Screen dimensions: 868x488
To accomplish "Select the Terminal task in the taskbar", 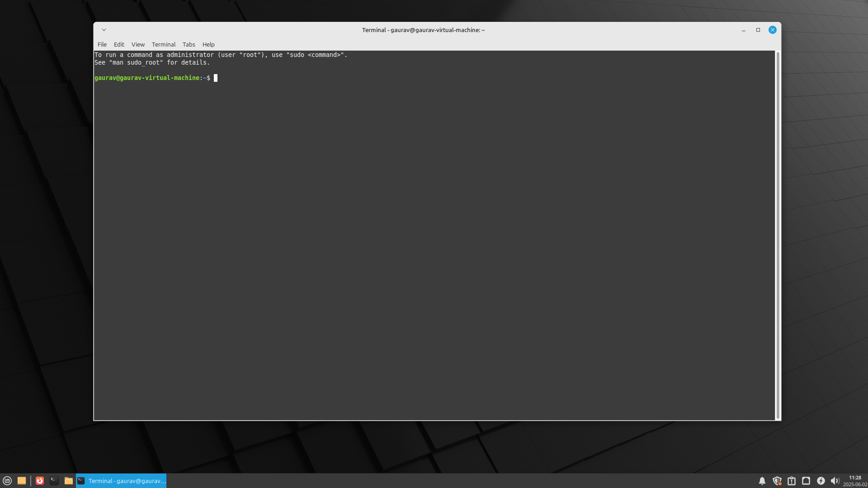I will pyautogui.click(x=122, y=481).
